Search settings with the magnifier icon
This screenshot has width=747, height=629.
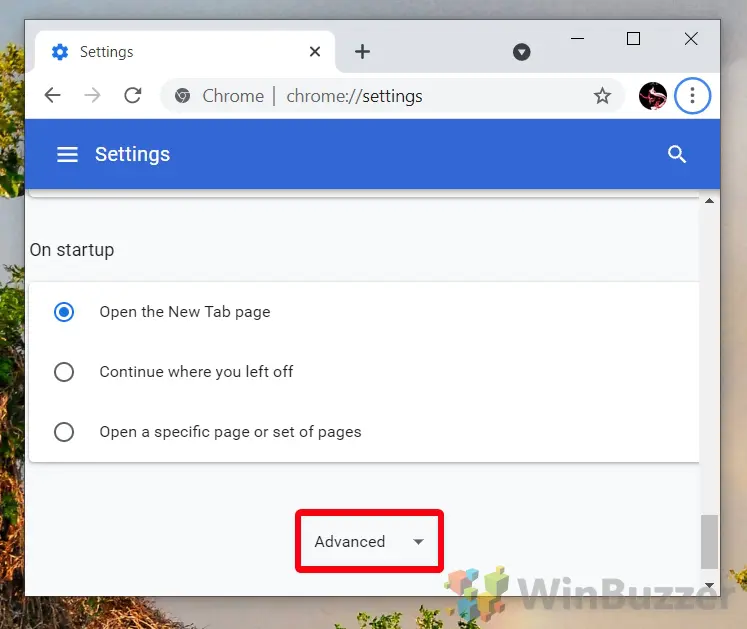pos(677,154)
